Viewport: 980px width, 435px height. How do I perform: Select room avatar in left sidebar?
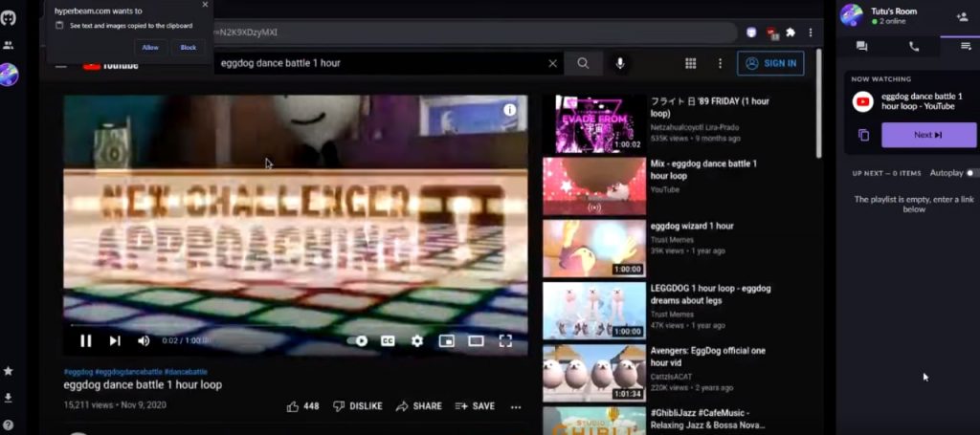(x=9, y=75)
